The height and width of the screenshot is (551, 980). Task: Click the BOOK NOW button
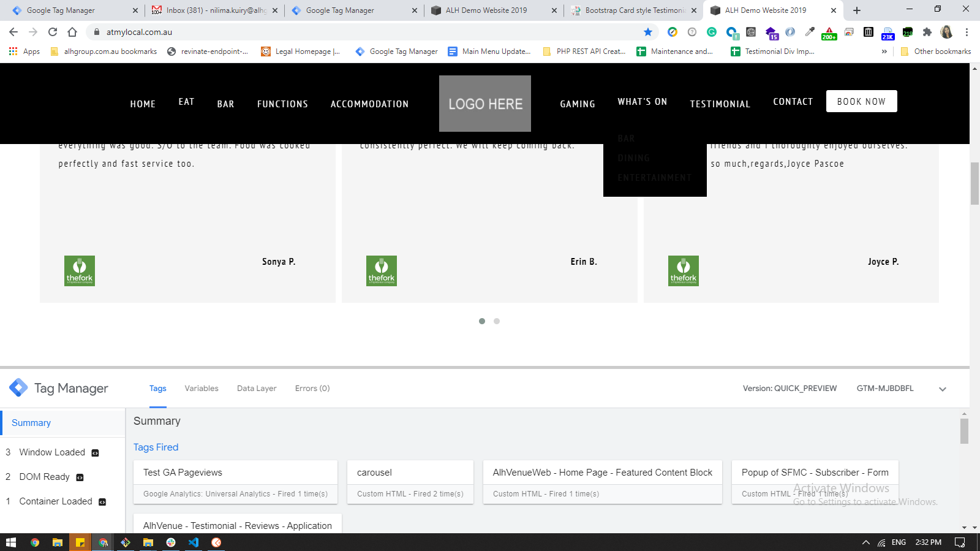point(861,102)
